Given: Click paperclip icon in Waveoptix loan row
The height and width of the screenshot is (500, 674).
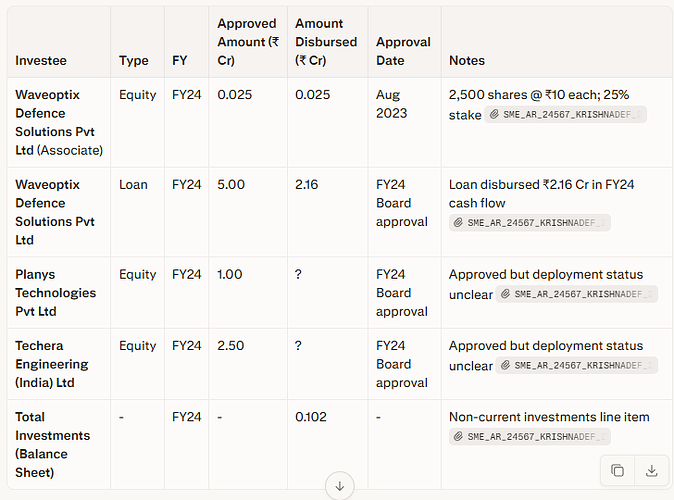Looking at the screenshot, I should click(458, 223).
